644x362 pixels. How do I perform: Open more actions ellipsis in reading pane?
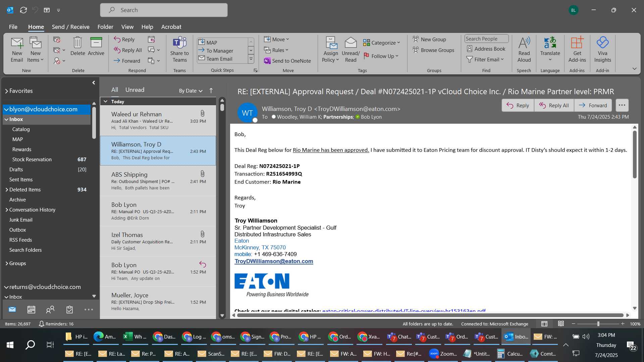(622, 105)
